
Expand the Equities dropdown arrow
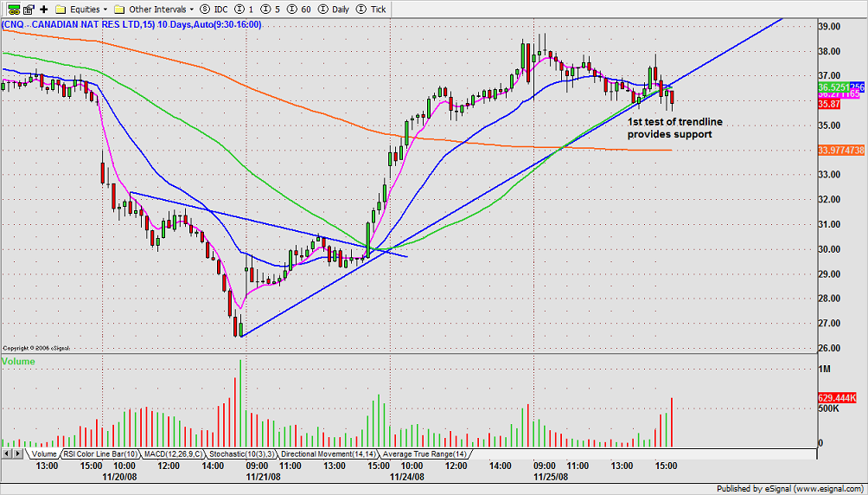click(105, 10)
